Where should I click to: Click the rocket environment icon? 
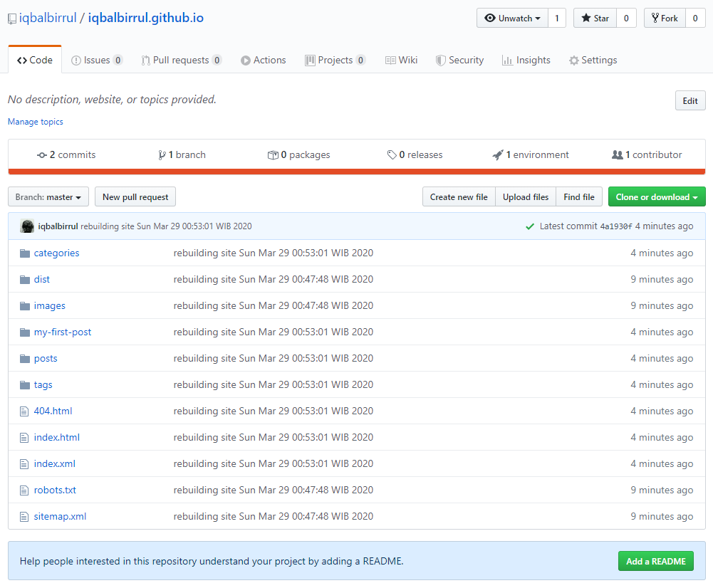498,155
